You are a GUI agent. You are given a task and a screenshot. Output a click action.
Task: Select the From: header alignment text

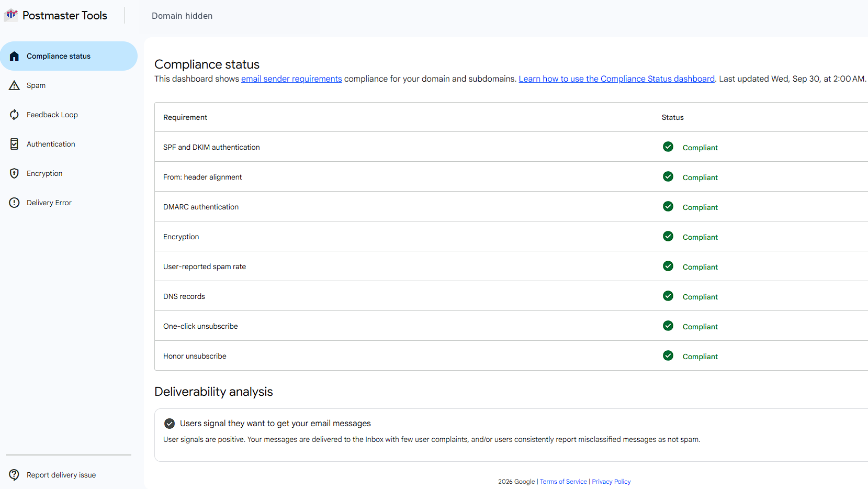click(202, 177)
